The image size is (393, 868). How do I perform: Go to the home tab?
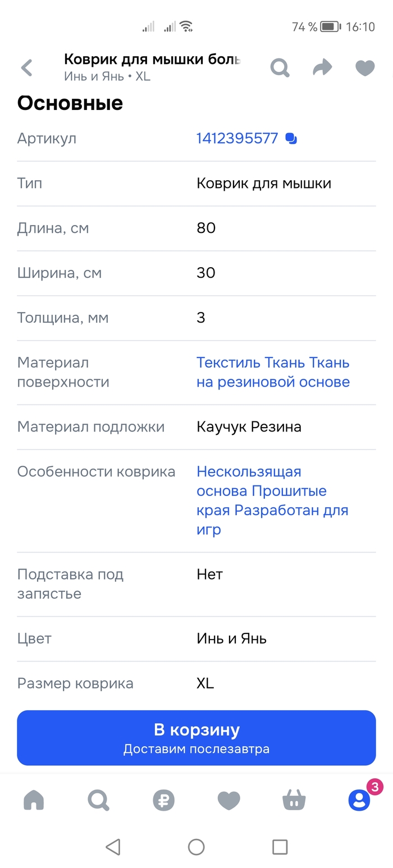point(34,800)
